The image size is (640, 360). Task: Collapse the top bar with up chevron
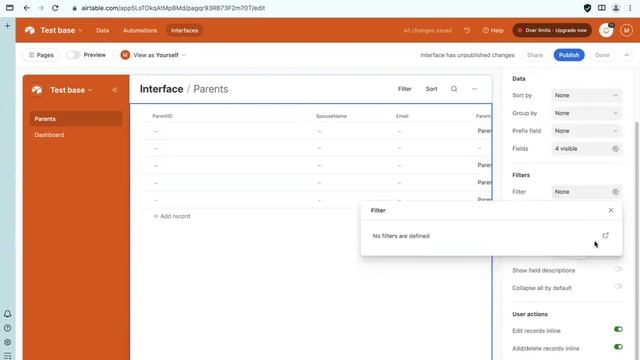coord(627,55)
